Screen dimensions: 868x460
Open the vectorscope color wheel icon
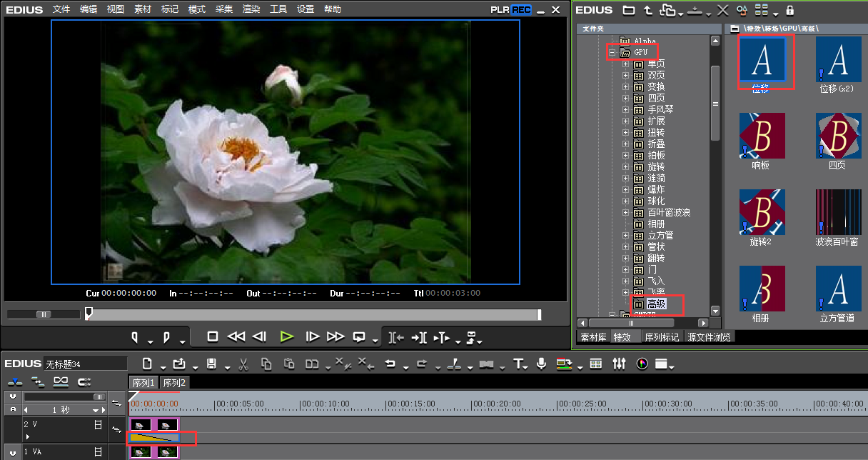[642, 364]
